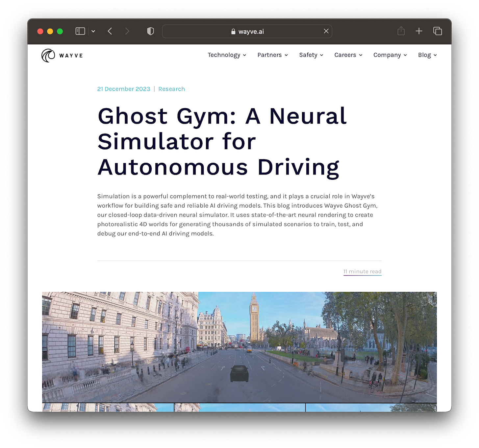Open the Big Ben street simulation image

[239, 347]
